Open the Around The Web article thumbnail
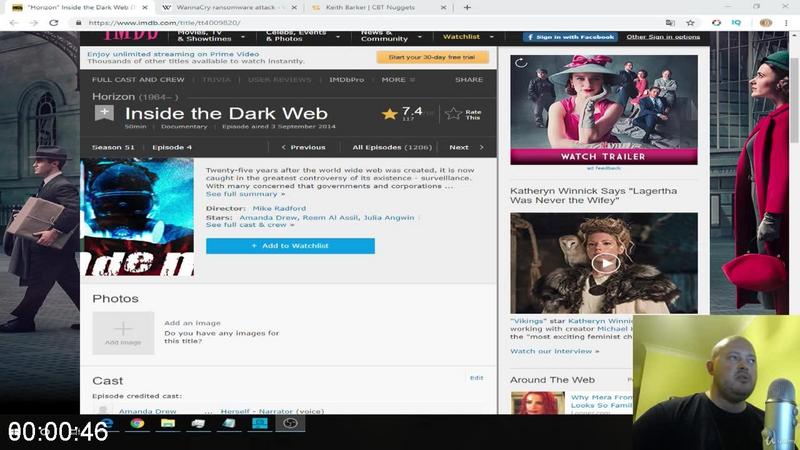800x450 pixels. point(538,403)
